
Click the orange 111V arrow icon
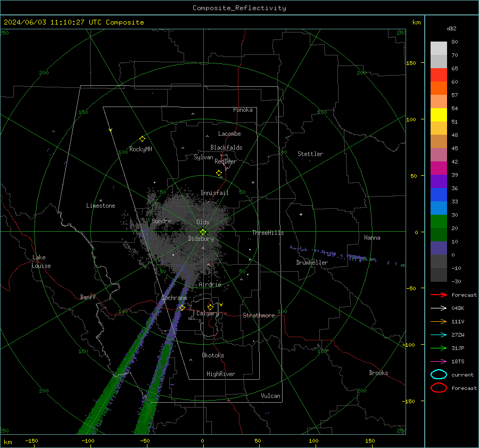[x=439, y=321]
